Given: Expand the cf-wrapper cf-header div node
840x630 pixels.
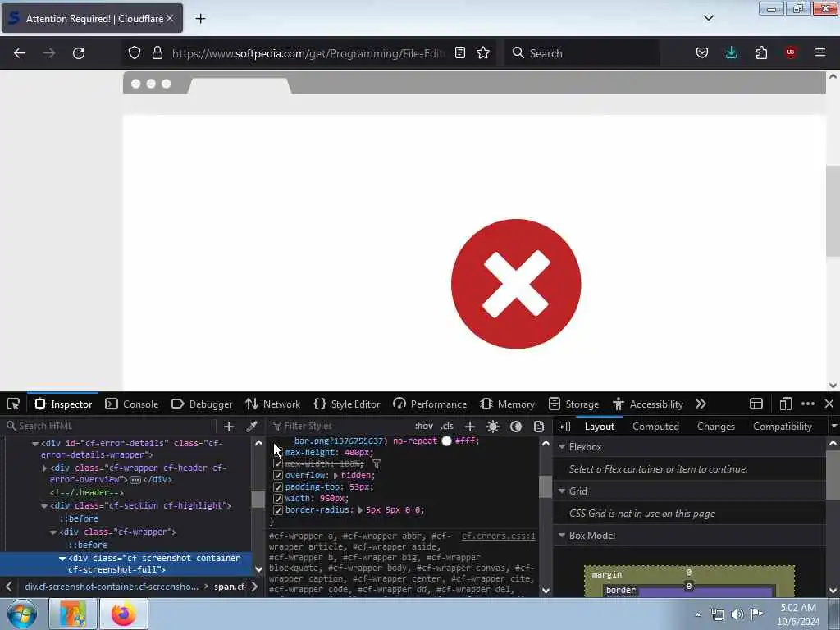Looking at the screenshot, I should (44, 468).
